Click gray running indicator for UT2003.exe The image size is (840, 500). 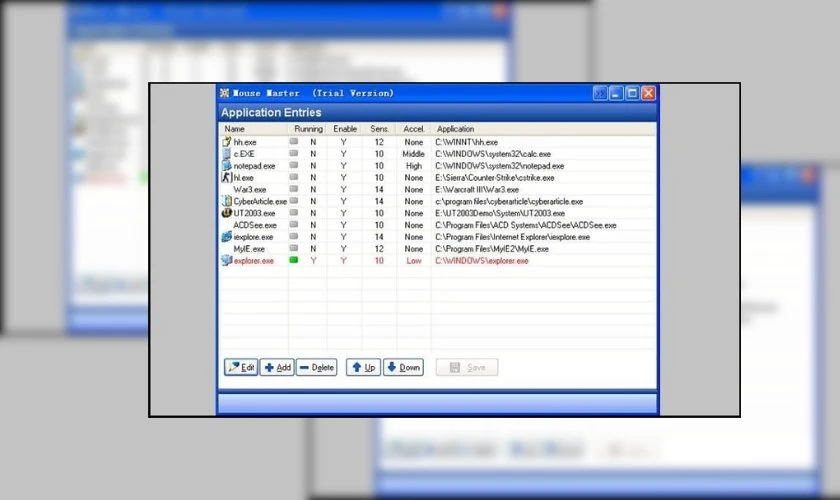[x=294, y=212]
